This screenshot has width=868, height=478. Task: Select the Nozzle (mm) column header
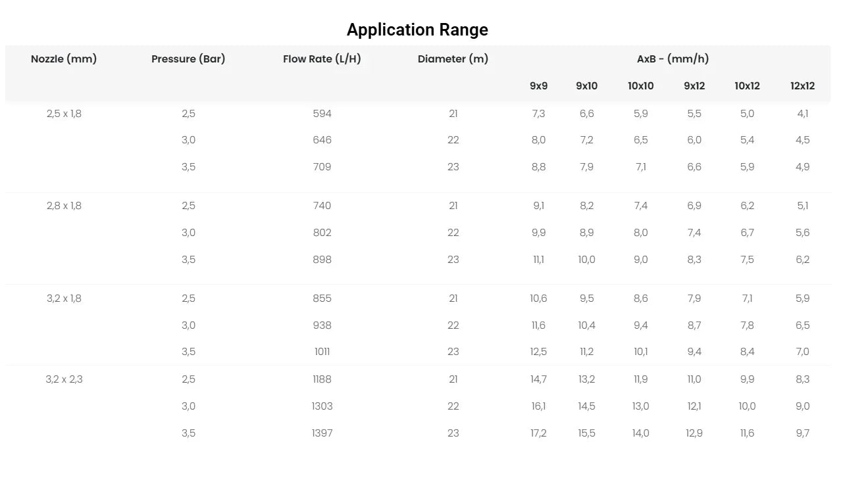coord(64,59)
